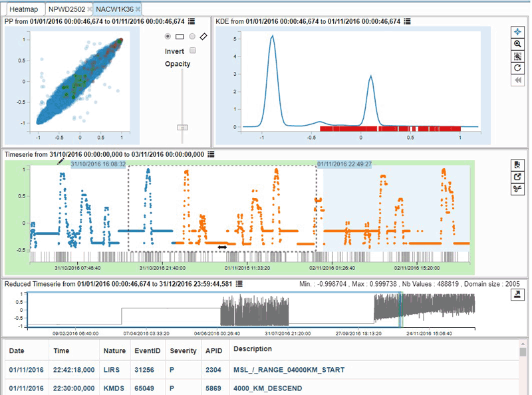Click the Date column header
The image size is (532, 395).
click(17, 350)
